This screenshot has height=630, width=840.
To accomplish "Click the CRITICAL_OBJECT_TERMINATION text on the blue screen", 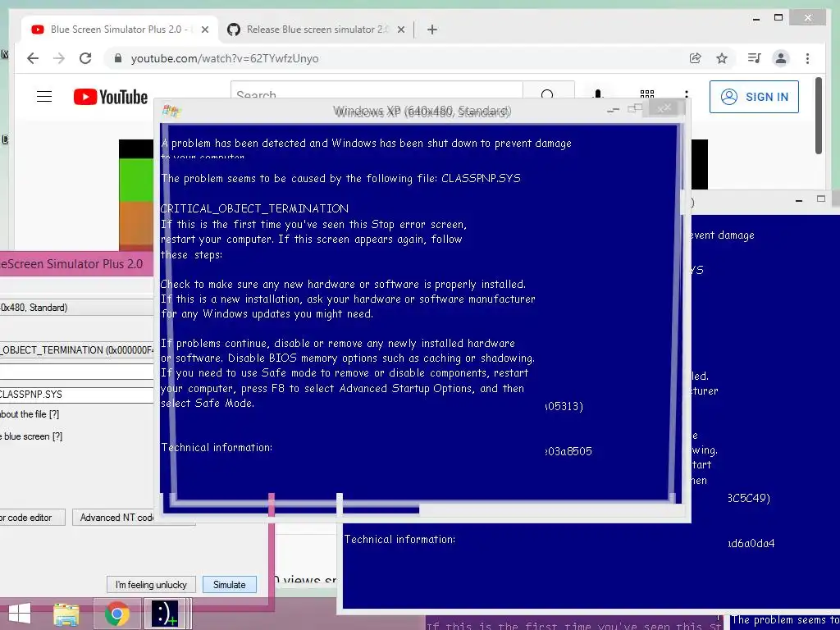I will tap(254, 208).
